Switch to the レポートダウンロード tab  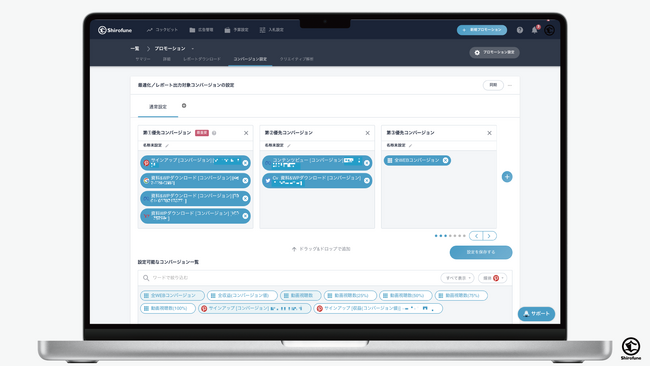click(x=202, y=59)
